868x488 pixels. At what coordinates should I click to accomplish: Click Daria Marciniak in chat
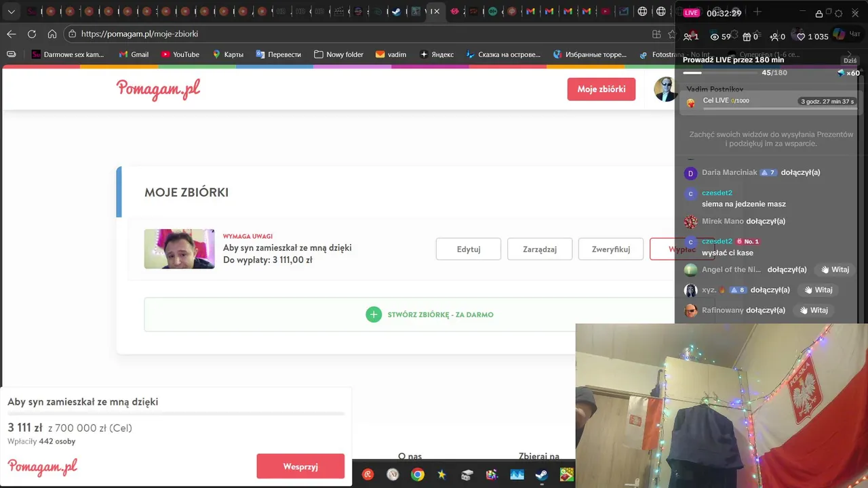pyautogui.click(x=730, y=172)
